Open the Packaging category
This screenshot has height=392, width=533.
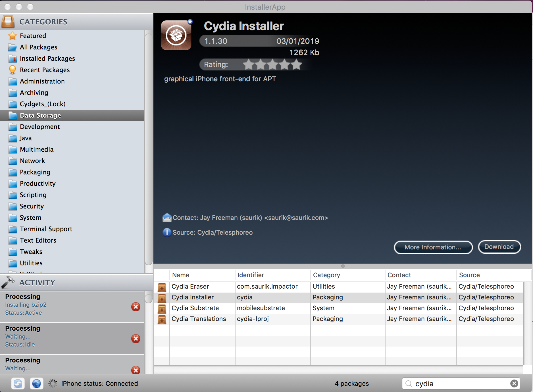(x=72, y=172)
